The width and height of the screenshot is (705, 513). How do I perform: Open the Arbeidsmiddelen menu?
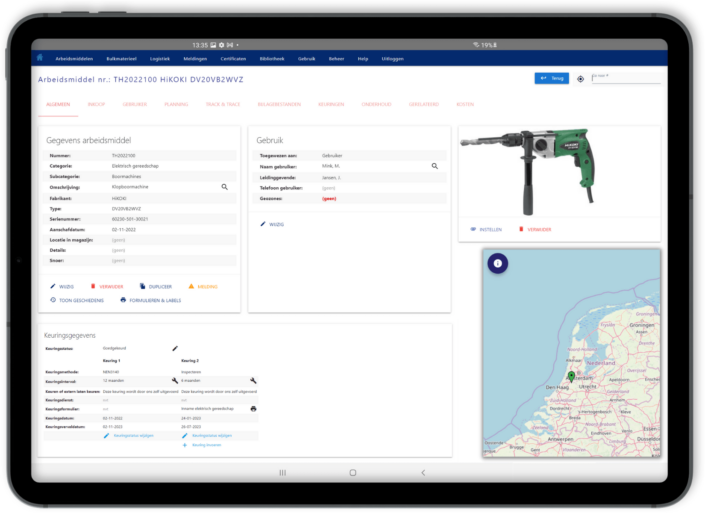[74, 59]
